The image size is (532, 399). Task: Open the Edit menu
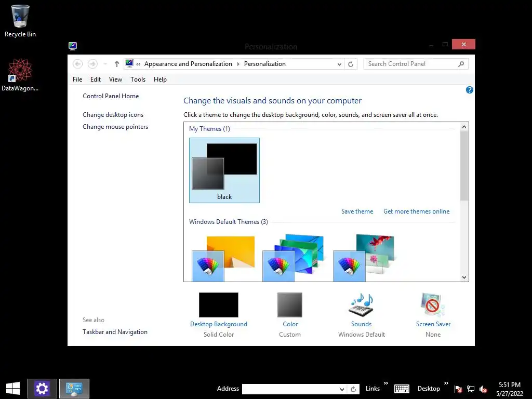(x=96, y=79)
